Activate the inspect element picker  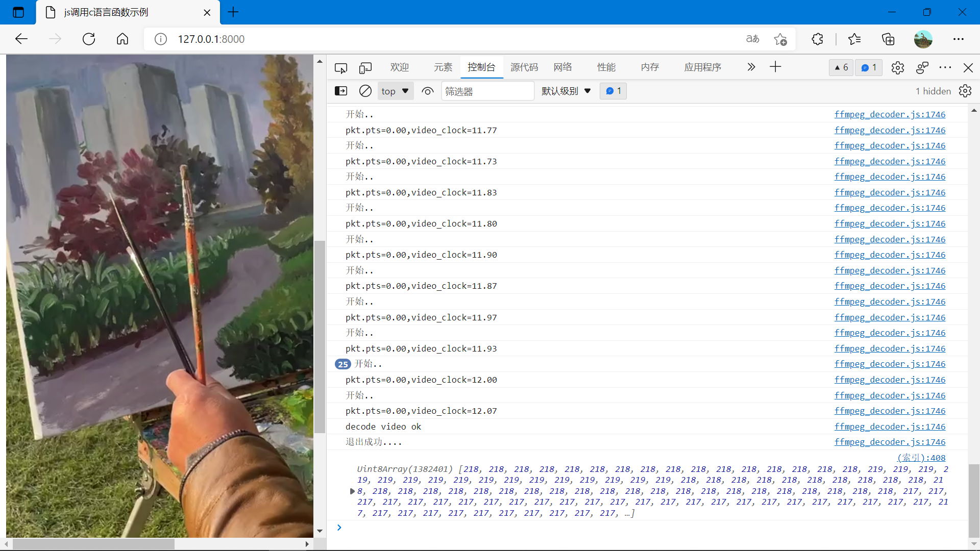click(x=341, y=68)
